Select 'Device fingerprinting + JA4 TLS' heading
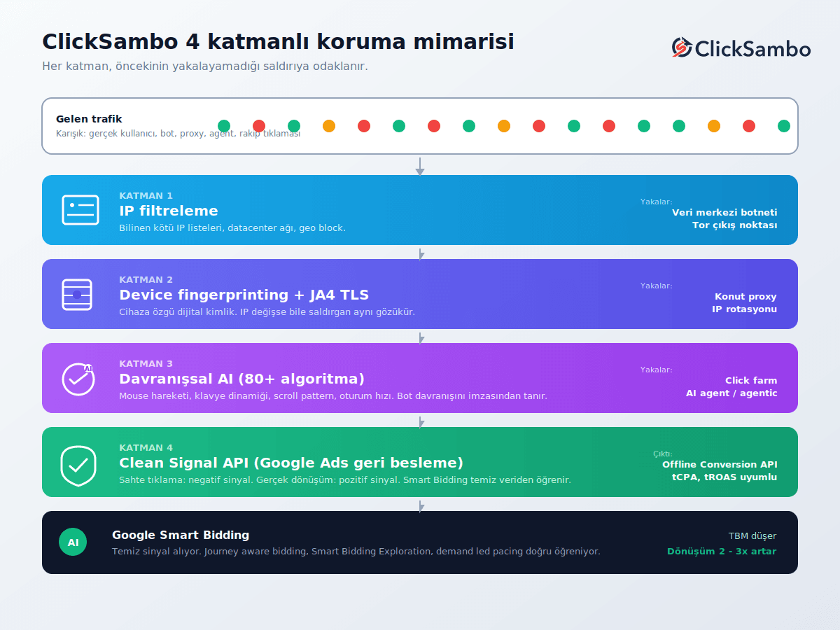840x630 pixels. coord(244,295)
